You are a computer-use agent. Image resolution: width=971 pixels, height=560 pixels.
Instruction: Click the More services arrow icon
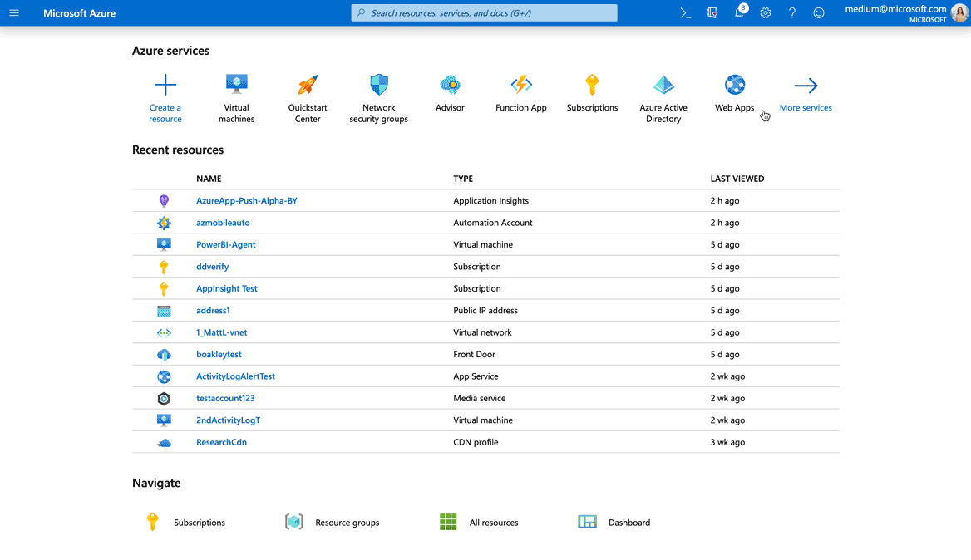[x=806, y=86]
